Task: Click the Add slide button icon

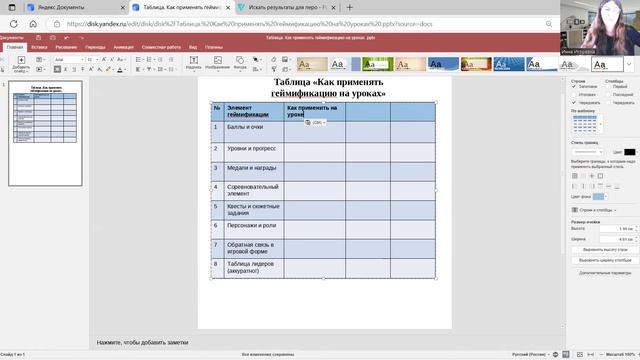Action: (21, 60)
